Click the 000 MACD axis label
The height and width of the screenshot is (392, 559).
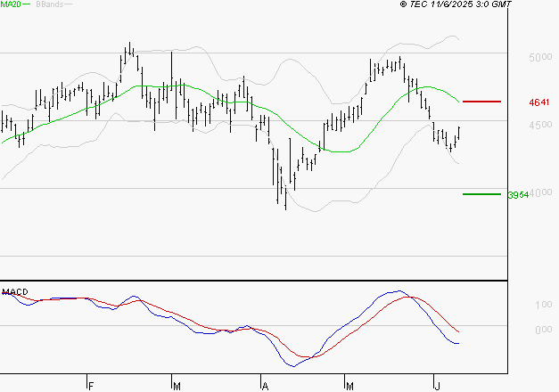[x=543, y=330]
